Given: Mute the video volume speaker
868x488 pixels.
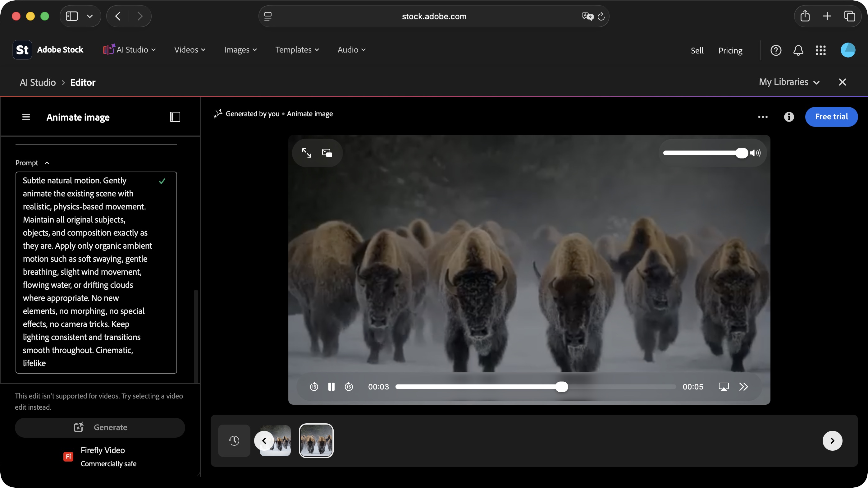Looking at the screenshot, I should (x=756, y=153).
